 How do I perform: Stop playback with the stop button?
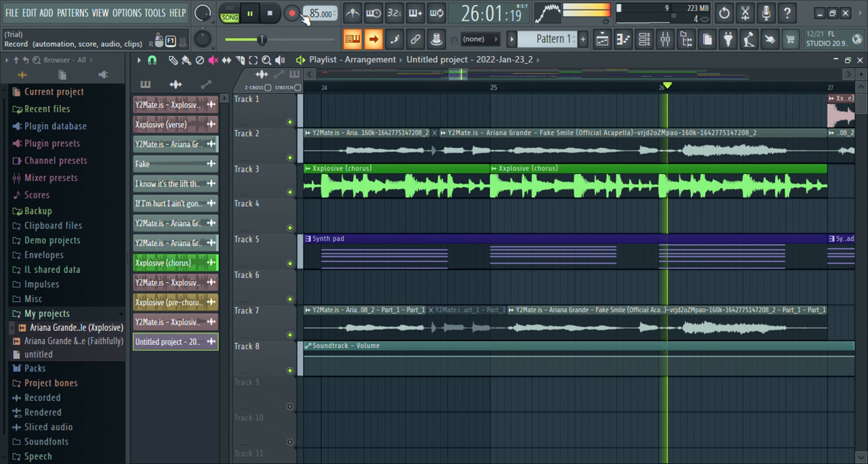coord(270,14)
